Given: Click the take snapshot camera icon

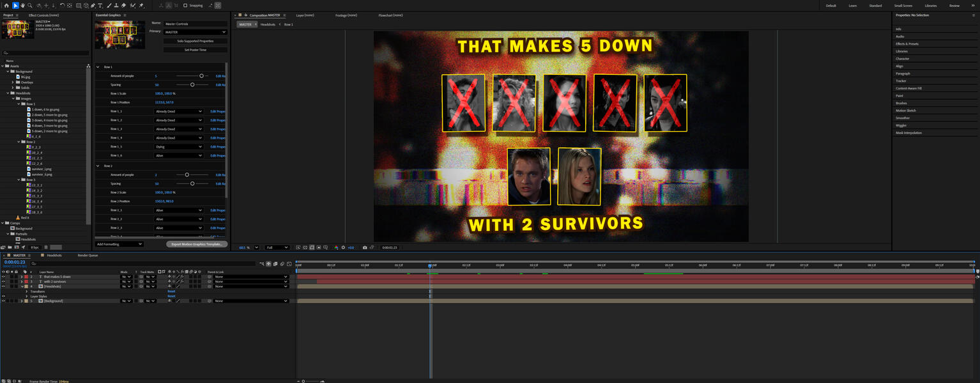Looking at the screenshot, I should (x=365, y=247).
